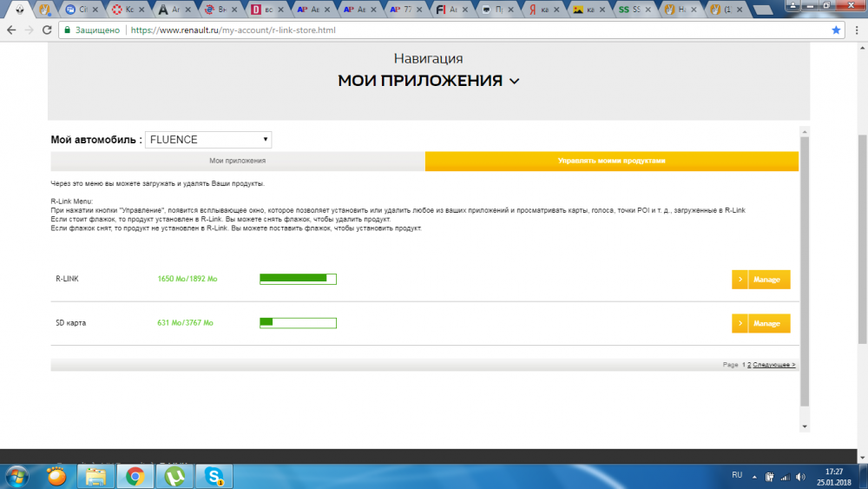
Task: Open the Chrome three-dot menu
Action: (857, 30)
